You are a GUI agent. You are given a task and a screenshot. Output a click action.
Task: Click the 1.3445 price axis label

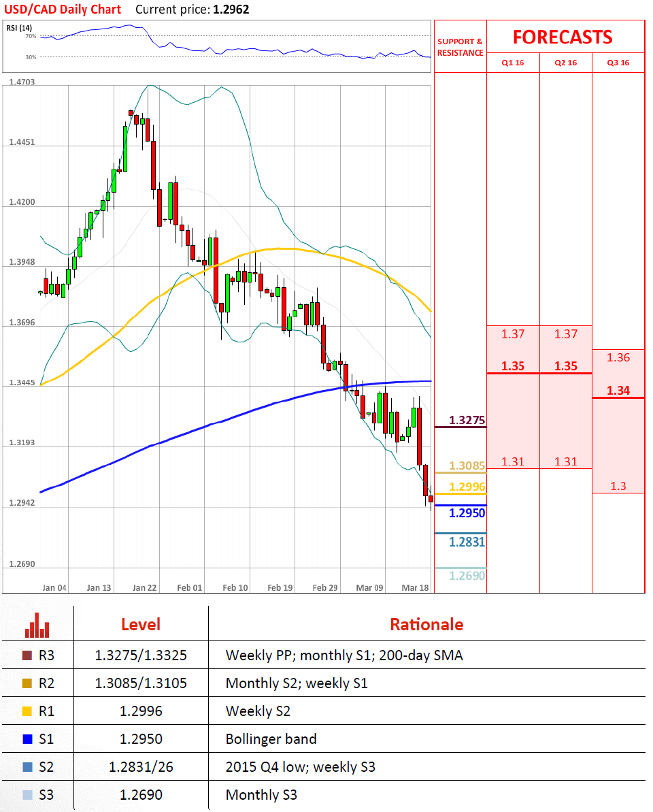[22, 383]
